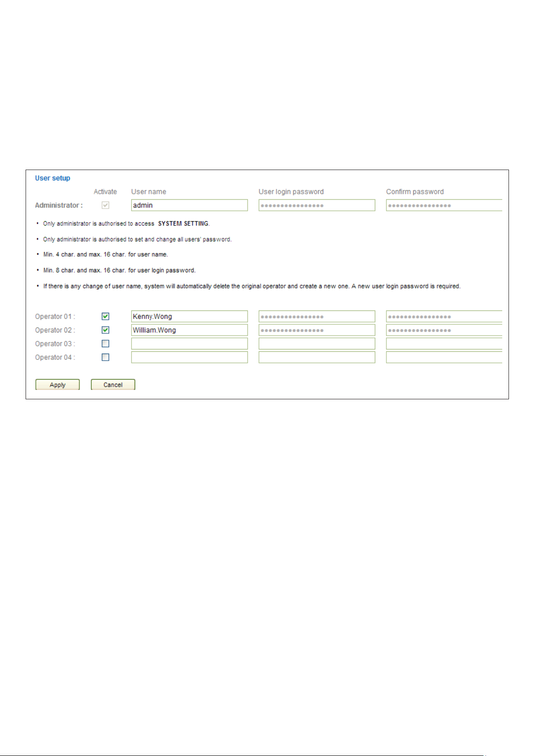
Task: Click the 'Min. 4 char.' user name note
Action: coord(105,254)
